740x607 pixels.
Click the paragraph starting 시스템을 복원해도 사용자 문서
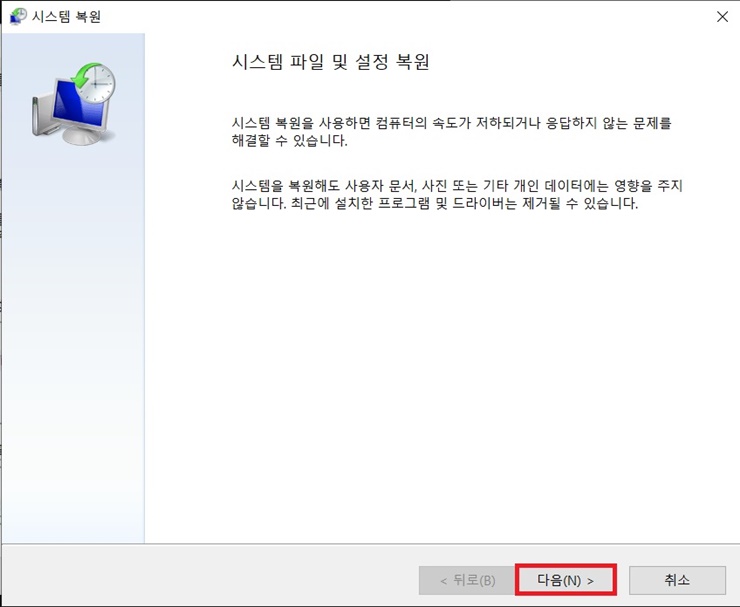coord(457,194)
